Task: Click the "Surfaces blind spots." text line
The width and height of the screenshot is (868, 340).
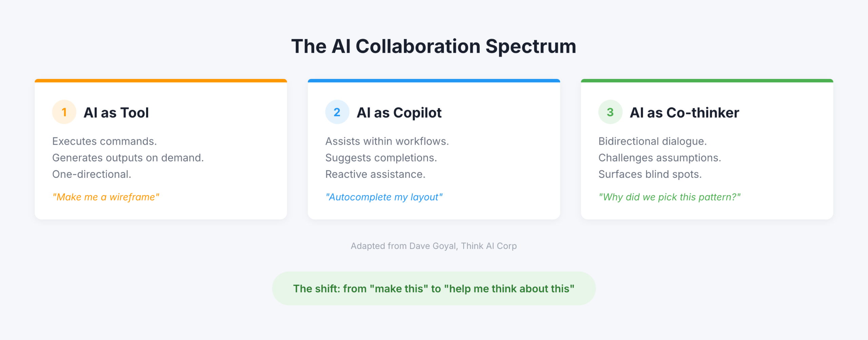Action: tap(650, 174)
